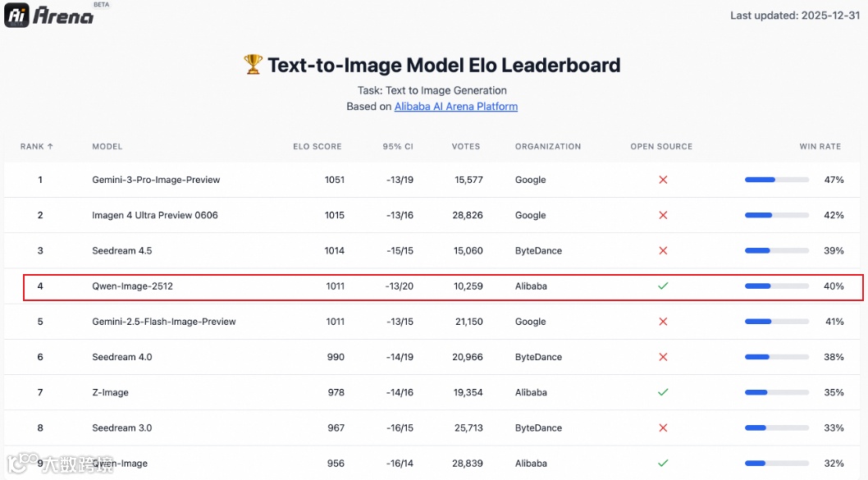This screenshot has height=480, width=868.
Task: Sort table by WIN RATE header
Action: point(820,147)
